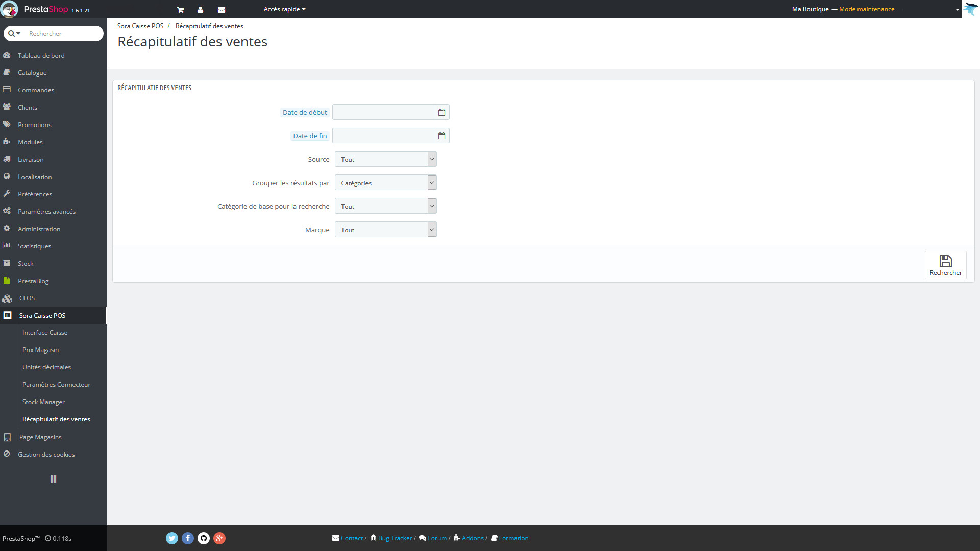Open the envelope messages icon in header
The image size is (980, 551).
(x=221, y=10)
